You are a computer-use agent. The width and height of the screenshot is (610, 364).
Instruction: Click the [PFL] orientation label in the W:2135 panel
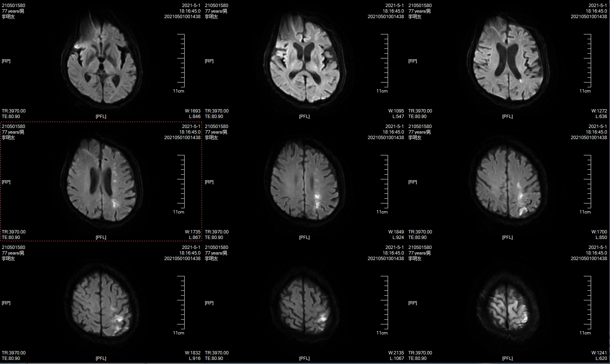pos(304,358)
